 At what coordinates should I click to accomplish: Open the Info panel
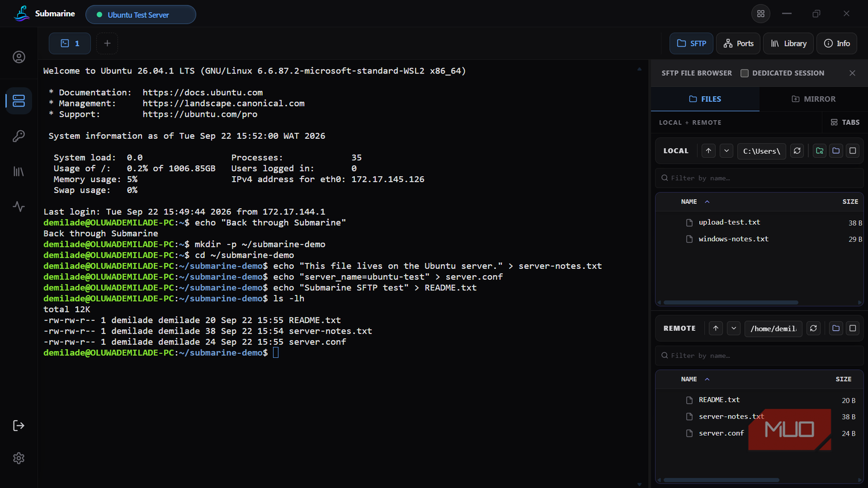pos(837,43)
